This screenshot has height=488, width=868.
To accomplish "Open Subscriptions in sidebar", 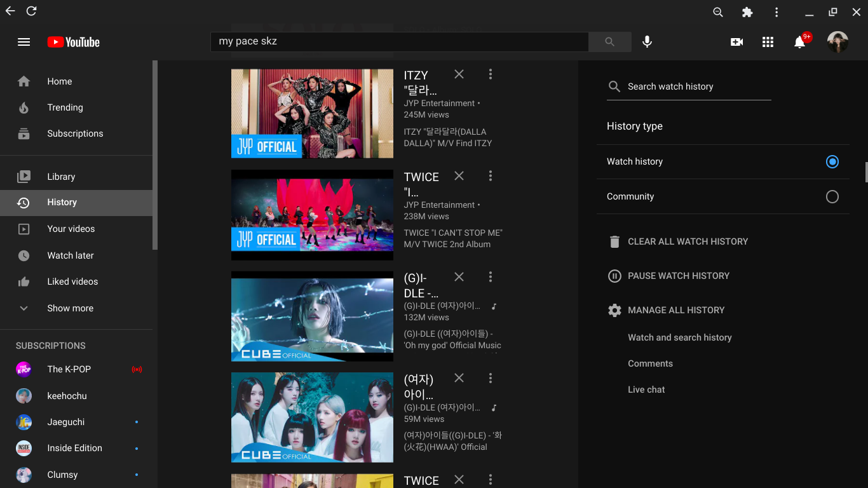I will click(76, 133).
